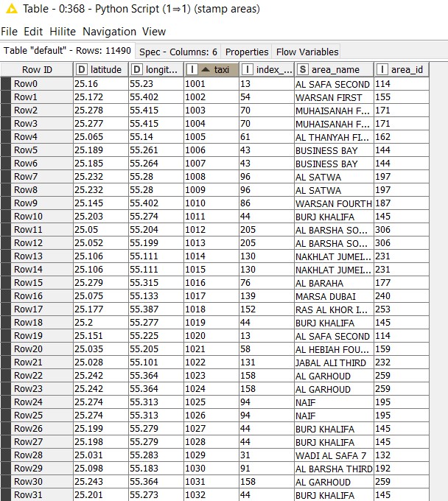Click the Row ID column header

click(37, 69)
